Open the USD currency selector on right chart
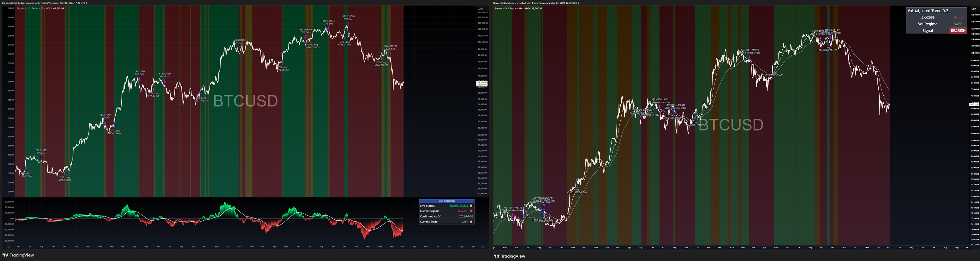This screenshot has width=980, height=261. 974,9
